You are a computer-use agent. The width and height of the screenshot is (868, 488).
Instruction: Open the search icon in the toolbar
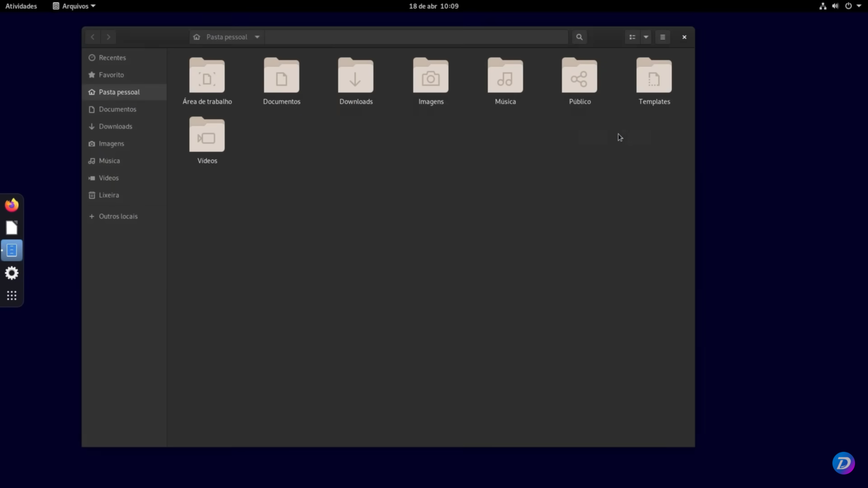coord(579,37)
